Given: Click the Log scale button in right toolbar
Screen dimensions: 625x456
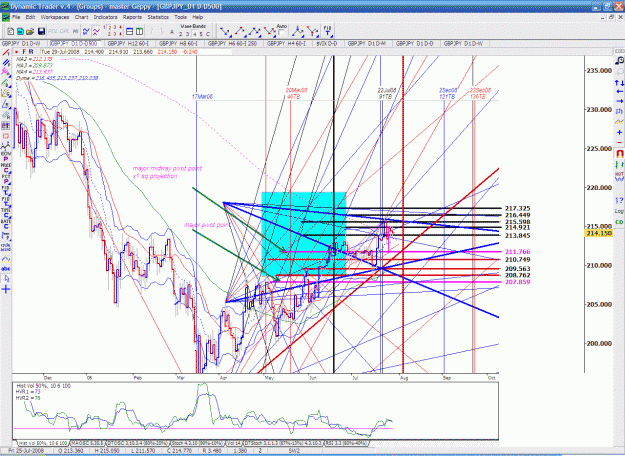Looking at the screenshot, I should click(619, 211).
